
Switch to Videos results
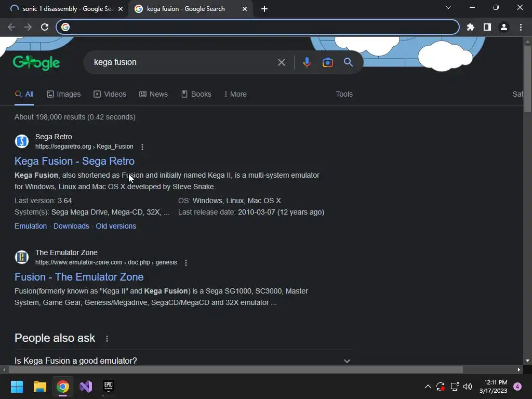pos(110,95)
